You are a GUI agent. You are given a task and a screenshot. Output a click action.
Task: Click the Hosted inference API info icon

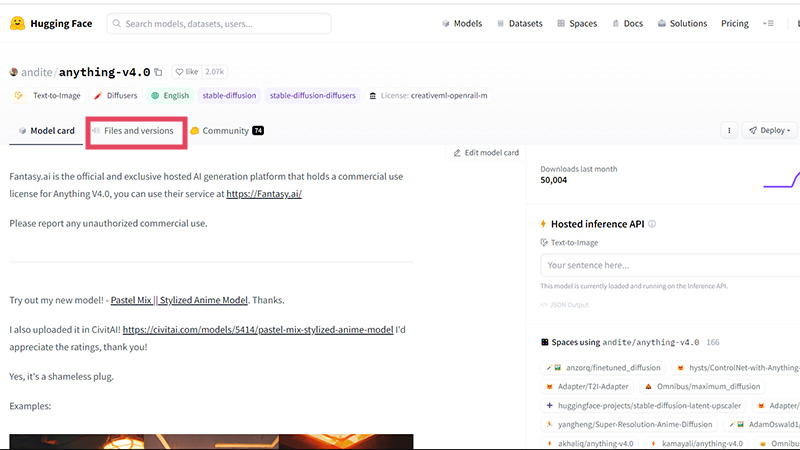(652, 224)
